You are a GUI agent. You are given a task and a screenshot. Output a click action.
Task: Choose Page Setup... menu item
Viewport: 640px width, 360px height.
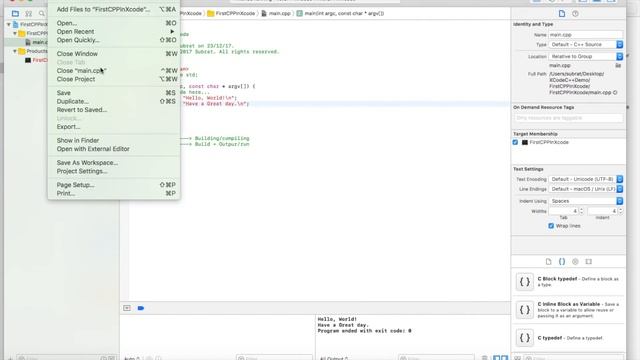[114, 185]
